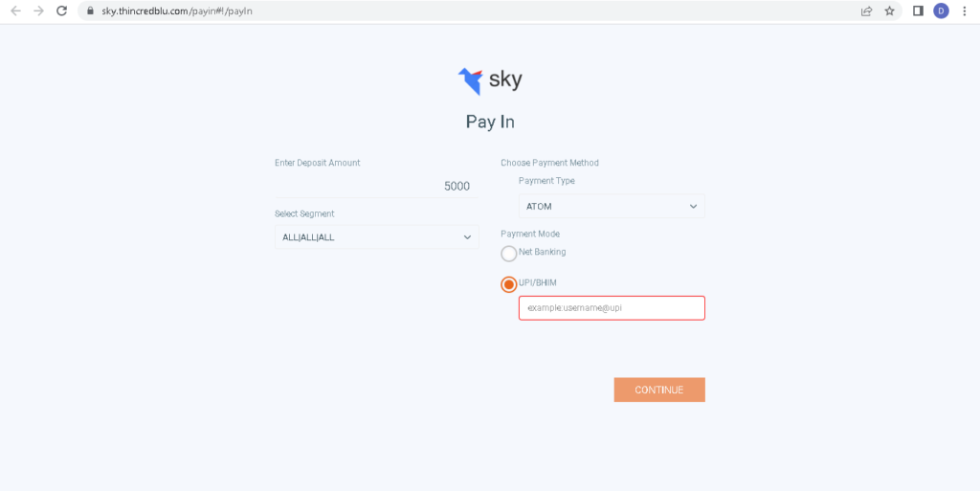Bookmark this page with star icon
The height and width of the screenshot is (491, 980).
tap(889, 11)
